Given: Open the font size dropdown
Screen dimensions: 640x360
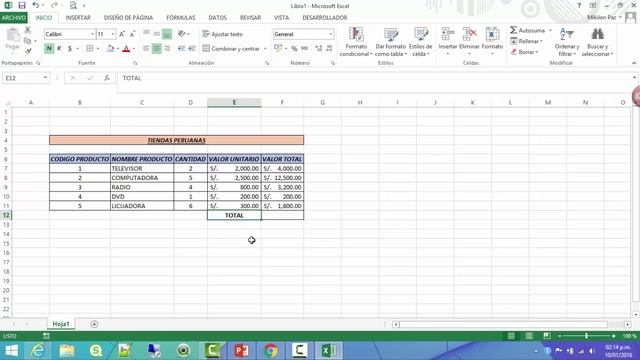Looking at the screenshot, I should [113, 34].
